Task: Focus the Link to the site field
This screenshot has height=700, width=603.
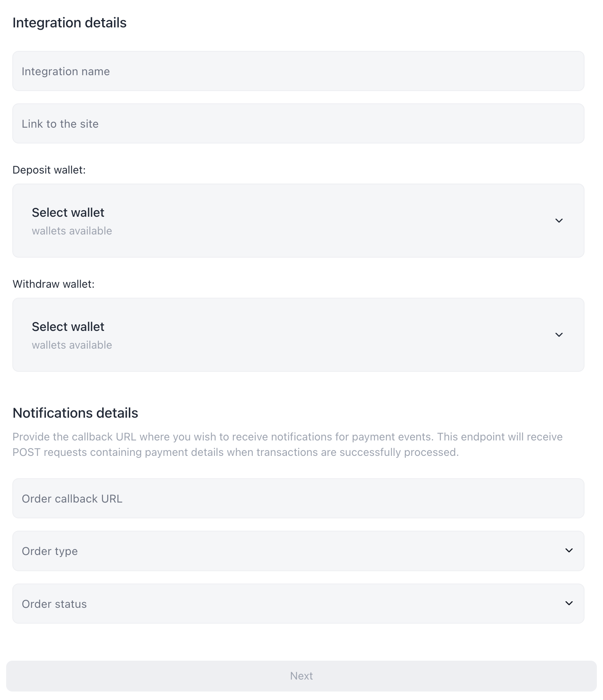Action: point(298,124)
